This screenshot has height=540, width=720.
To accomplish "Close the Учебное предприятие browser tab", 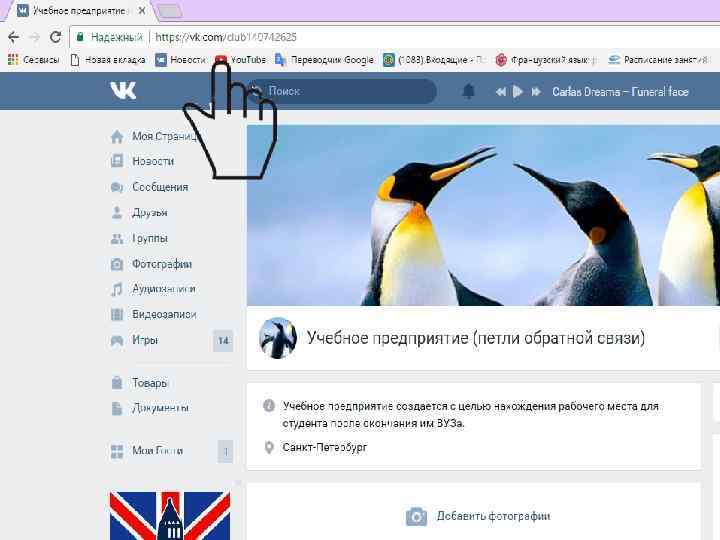I will click(142, 10).
